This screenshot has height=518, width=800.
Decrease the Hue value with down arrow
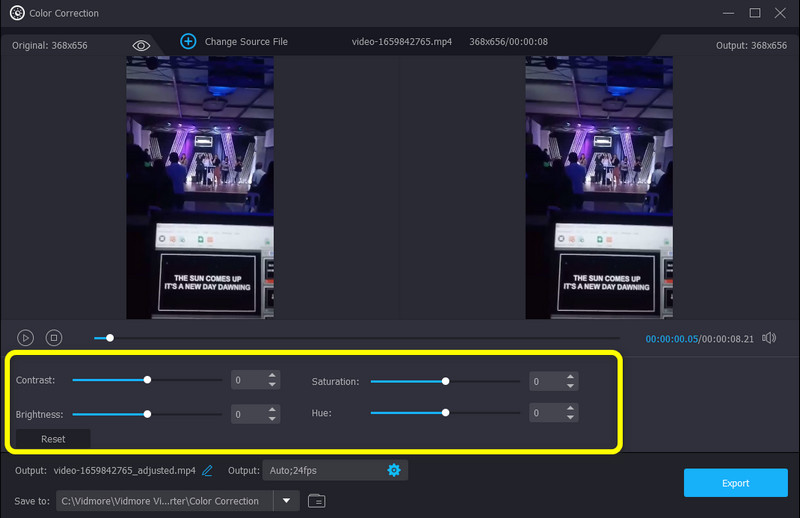[x=570, y=418]
